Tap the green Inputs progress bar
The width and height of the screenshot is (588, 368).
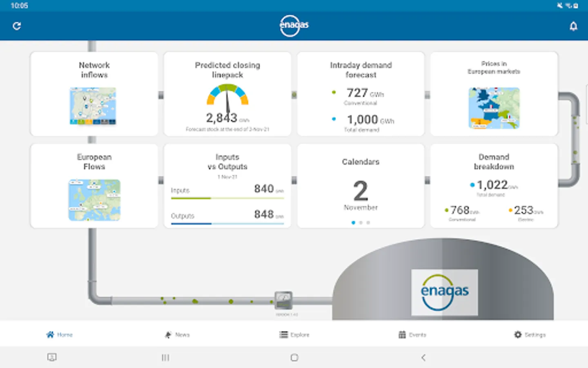(227, 198)
